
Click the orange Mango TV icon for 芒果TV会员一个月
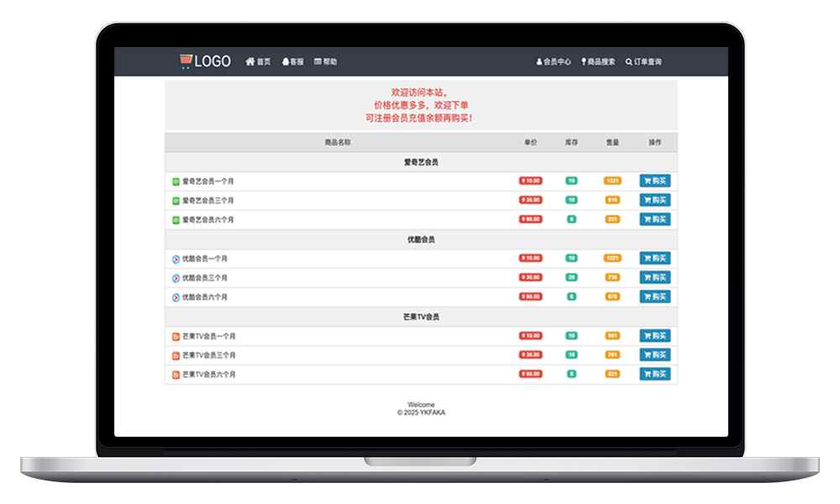click(176, 336)
